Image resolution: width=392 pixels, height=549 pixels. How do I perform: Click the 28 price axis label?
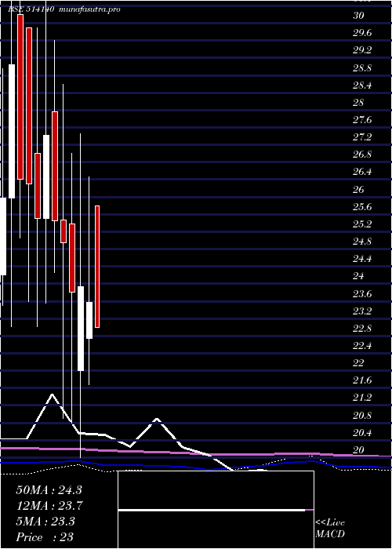pos(359,103)
